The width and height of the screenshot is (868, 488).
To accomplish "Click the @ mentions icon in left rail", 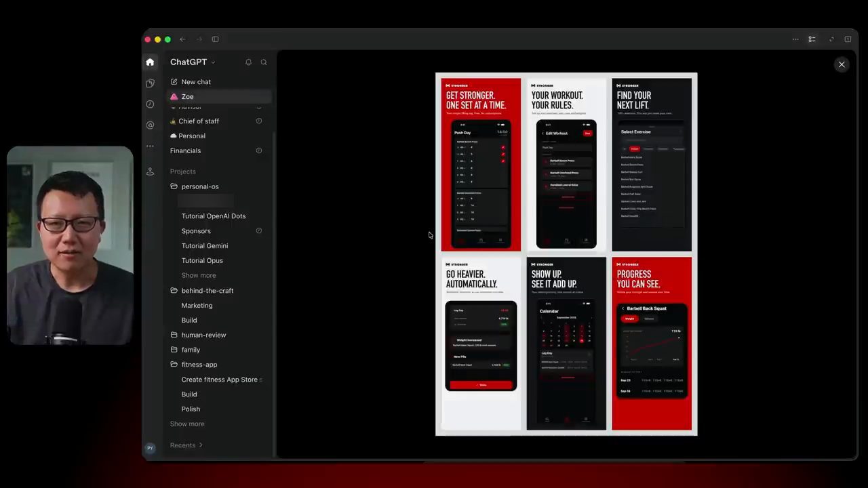I will (x=150, y=125).
